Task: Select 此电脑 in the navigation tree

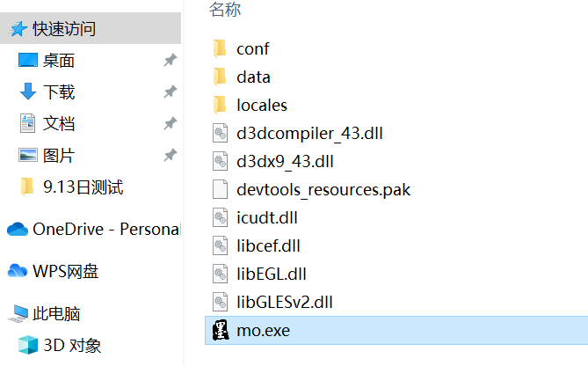Action: (56, 313)
